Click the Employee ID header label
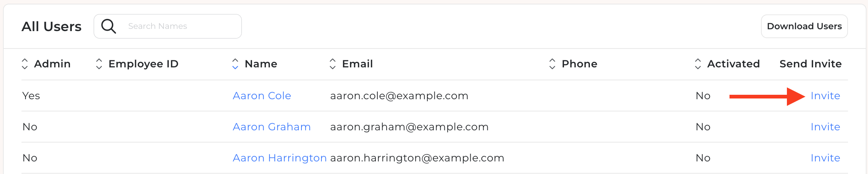The image size is (868, 174). 143,64
